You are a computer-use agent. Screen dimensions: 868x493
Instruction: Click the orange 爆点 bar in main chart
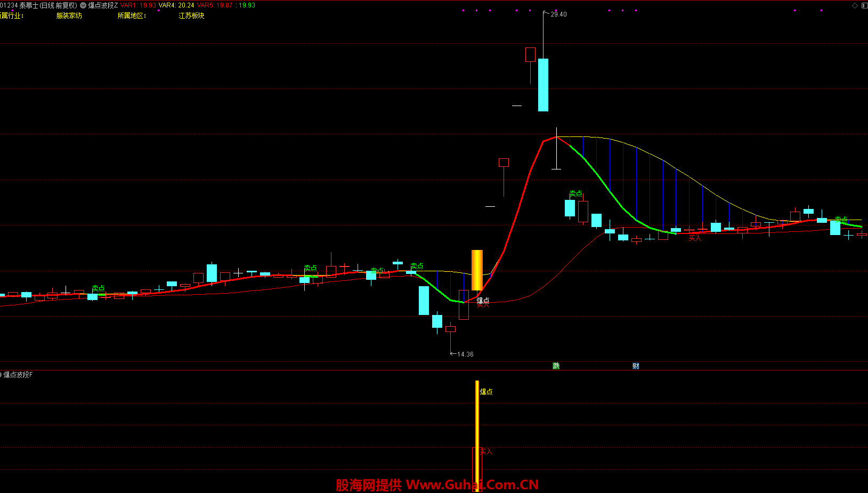click(x=477, y=270)
